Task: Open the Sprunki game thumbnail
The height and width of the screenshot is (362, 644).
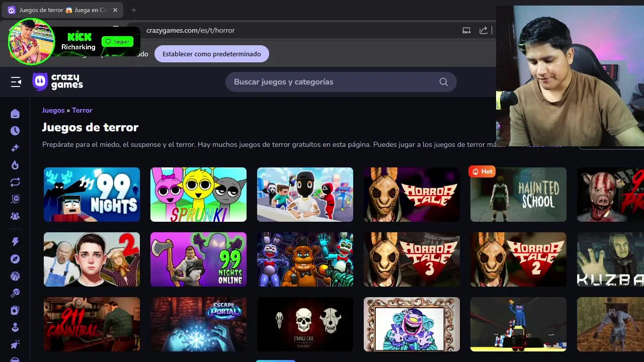Action: click(x=198, y=195)
